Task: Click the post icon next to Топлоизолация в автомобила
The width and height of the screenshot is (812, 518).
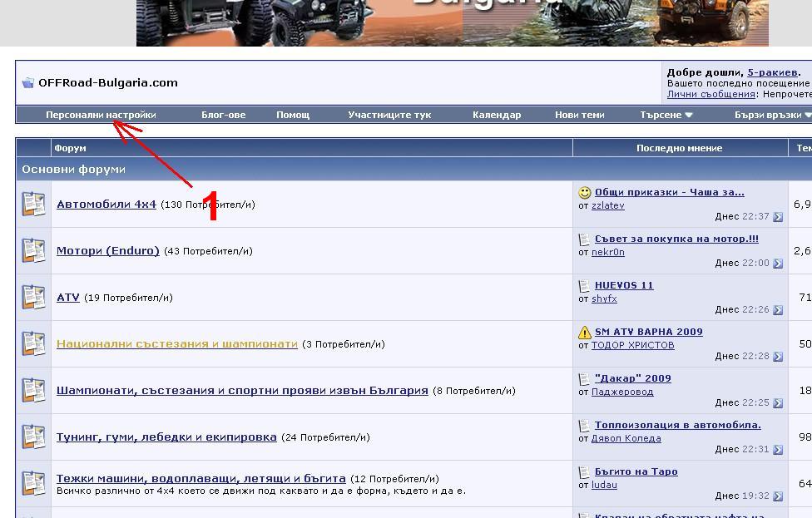Action: (584, 426)
